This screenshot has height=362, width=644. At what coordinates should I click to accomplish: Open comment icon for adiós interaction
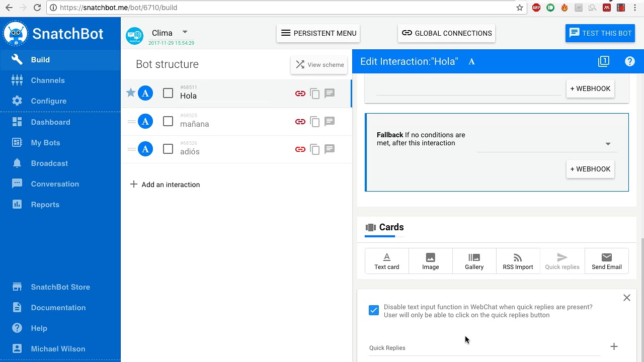tap(330, 149)
